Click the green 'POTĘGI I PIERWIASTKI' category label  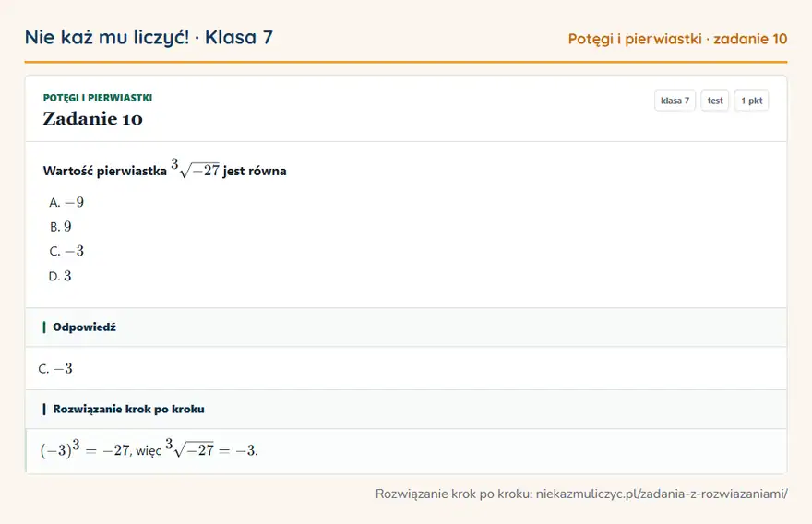click(x=98, y=98)
